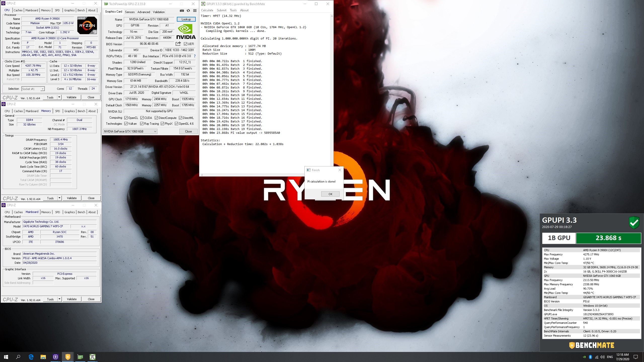Viewport: 644px width, 362px height.
Task: Switch to GPUPI via taskbar pi icon
Action: (92, 357)
